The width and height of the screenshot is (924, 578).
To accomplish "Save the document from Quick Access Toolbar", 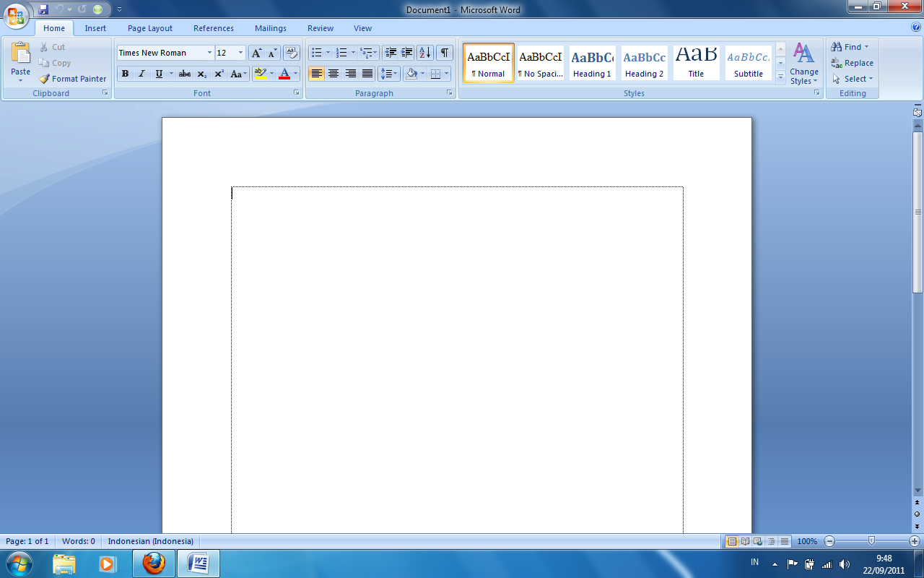I will pyautogui.click(x=43, y=9).
